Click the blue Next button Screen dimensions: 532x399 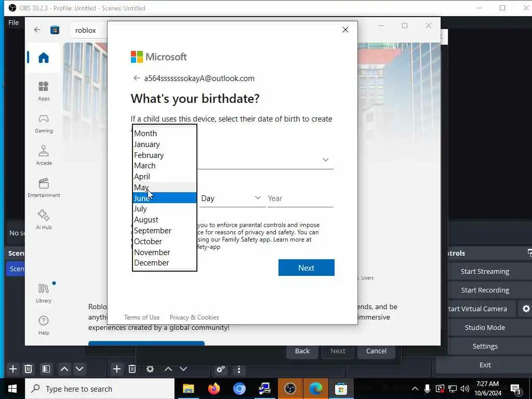coord(307,268)
